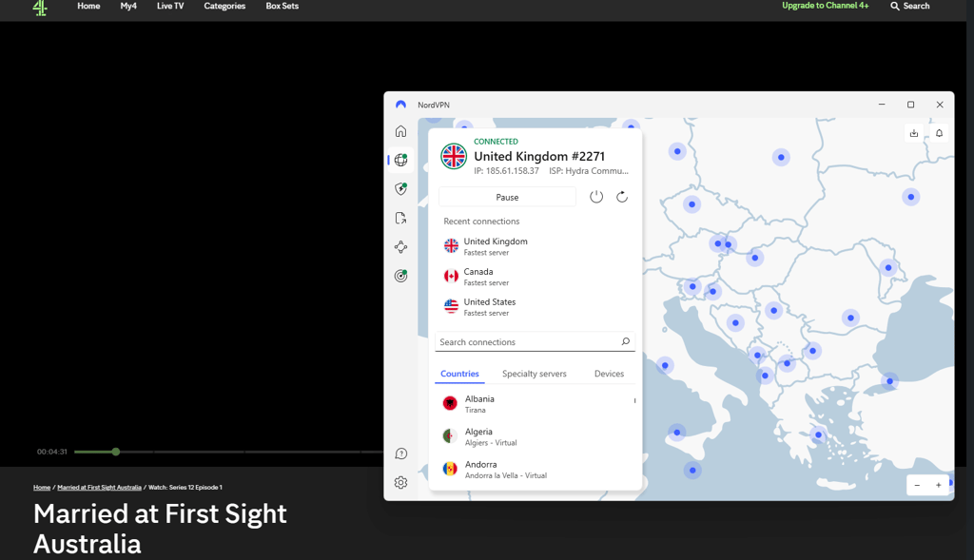Screen dimensions: 974x560
Task: Select Algeria Algiers - Virtual in country list
Action: [x=535, y=436]
